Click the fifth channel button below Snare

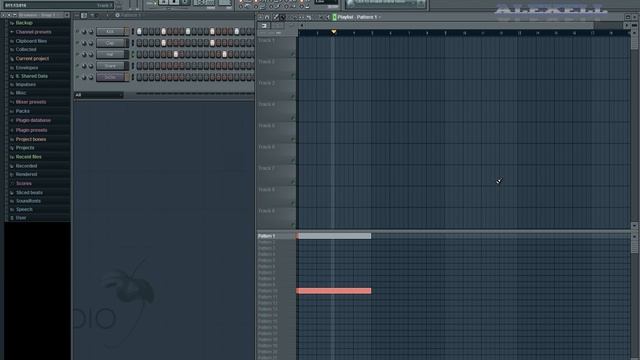click(x=110, y=77)
